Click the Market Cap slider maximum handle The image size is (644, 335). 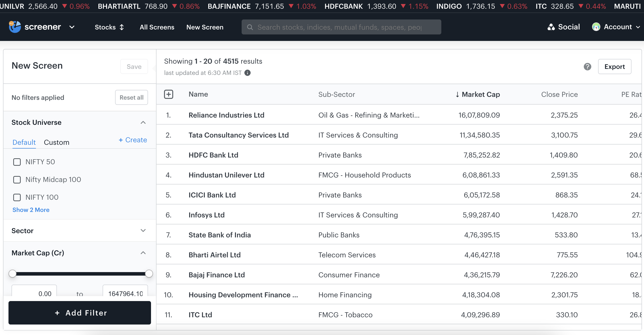(x=149, y=274)
